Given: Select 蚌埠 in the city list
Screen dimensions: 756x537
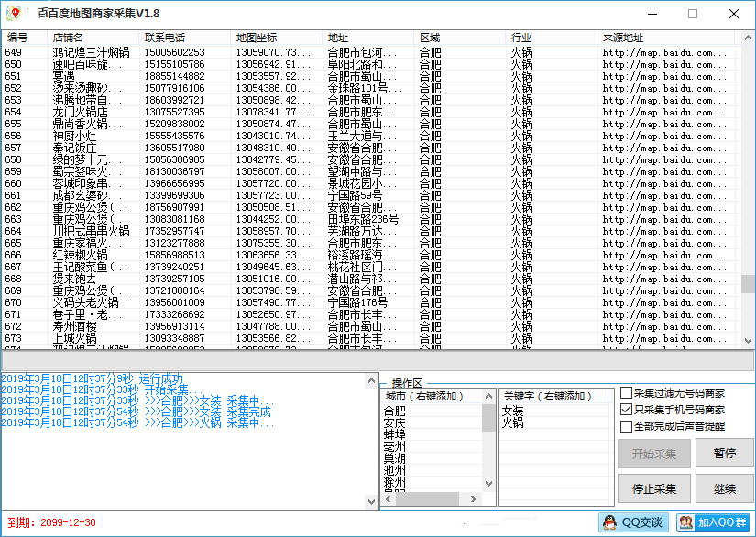Looking at the screenshot, I should click(x=395, y=434).
